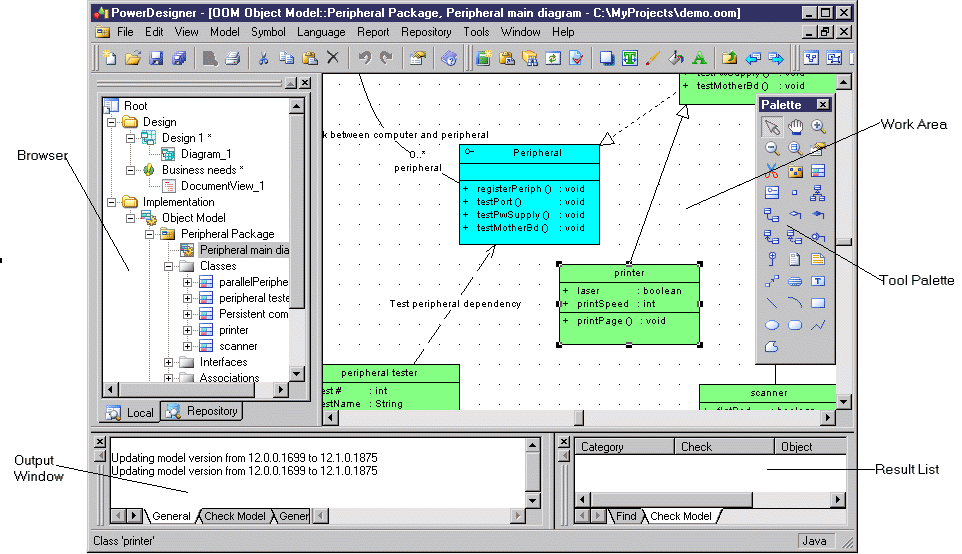Select the Note tool in Palette

pyautogui.click(x=818, y=259)
